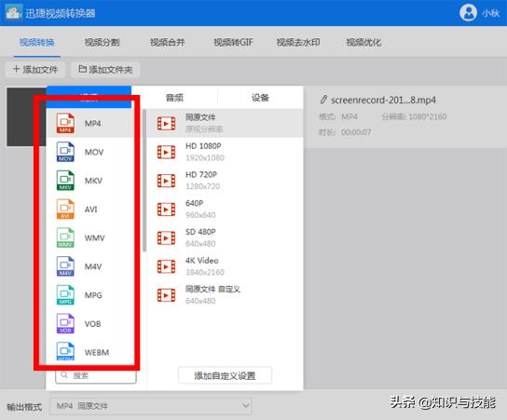507x420 pixels.
Task: Click the 3840x2160 resolution text
Action: (x=205, y=272)
